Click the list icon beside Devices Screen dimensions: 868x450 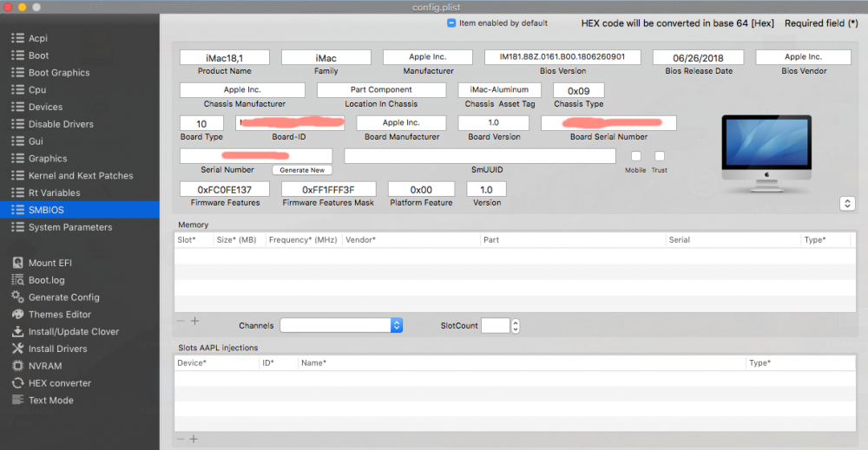point(17,106)
